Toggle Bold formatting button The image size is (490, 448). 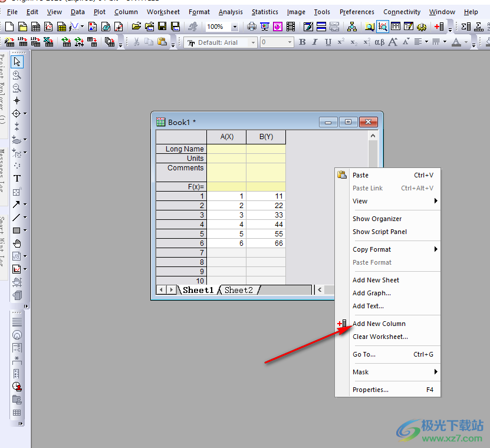[302, 42]
